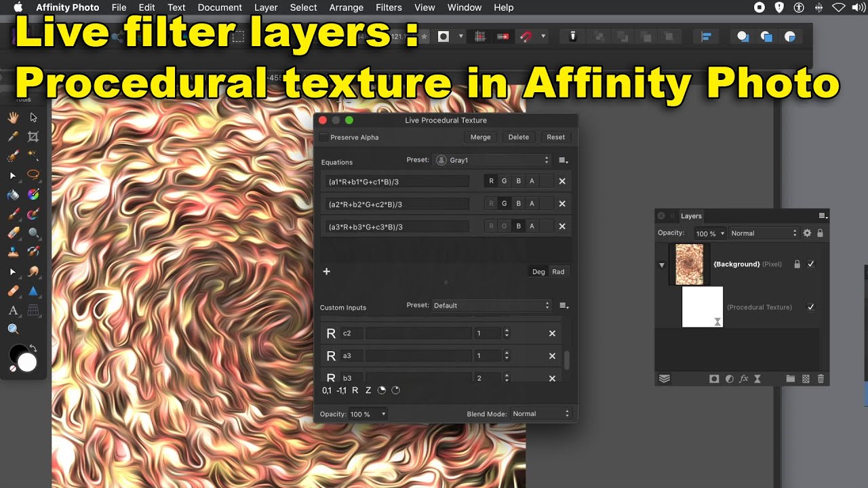
Task: Choose the Smudge finger tool
Action: (x=33, y=272)
